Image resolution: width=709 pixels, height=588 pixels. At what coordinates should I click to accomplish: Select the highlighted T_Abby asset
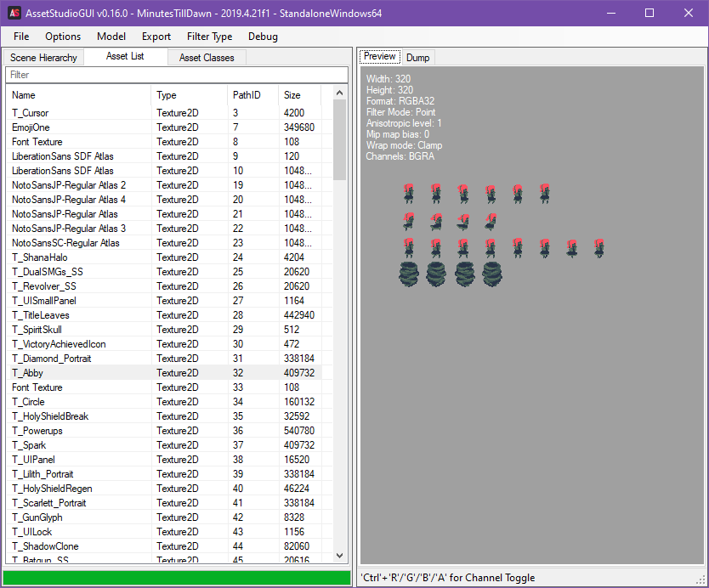click(x=164, y=373)
